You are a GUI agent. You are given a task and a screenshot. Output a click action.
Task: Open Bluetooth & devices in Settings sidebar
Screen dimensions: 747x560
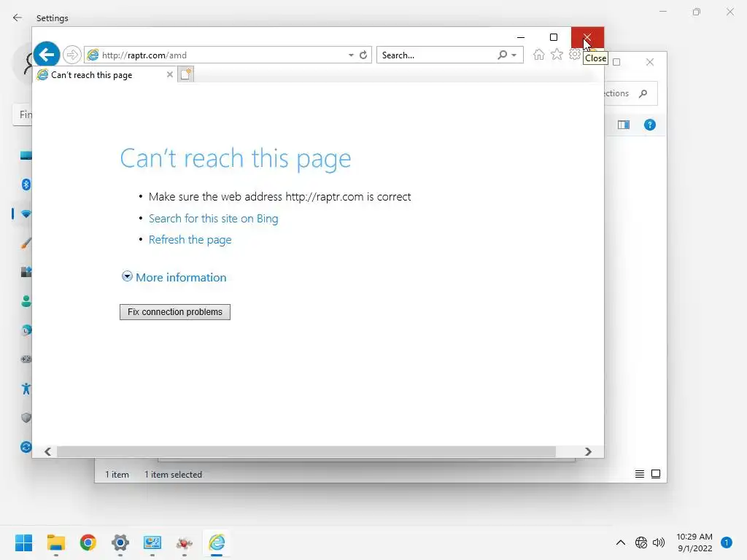(x=26, y=184)
